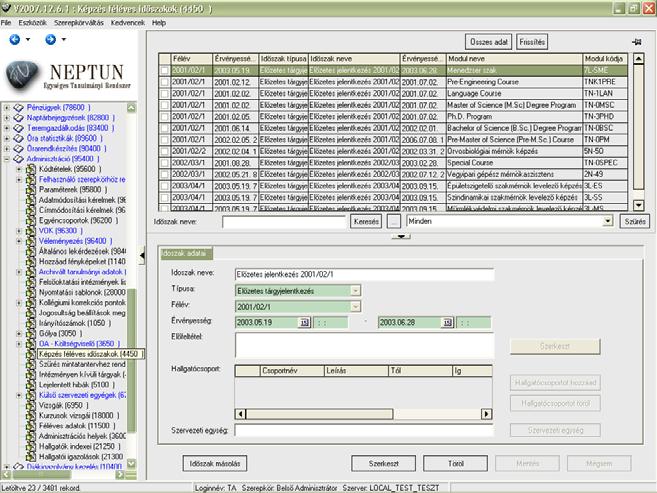The width and height of the screenshot is (657, 493).
Task: Open the Eszközök menu
Action: tap(32, 23)
